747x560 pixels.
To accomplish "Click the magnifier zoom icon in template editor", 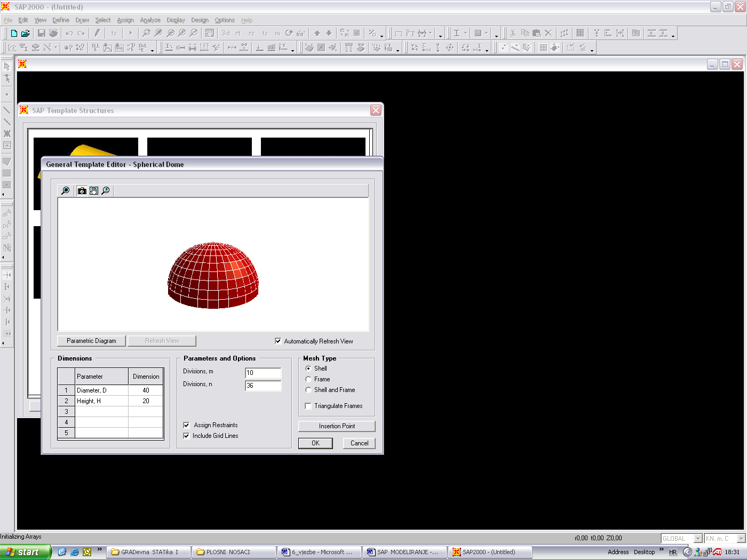I will pos(66,190).
